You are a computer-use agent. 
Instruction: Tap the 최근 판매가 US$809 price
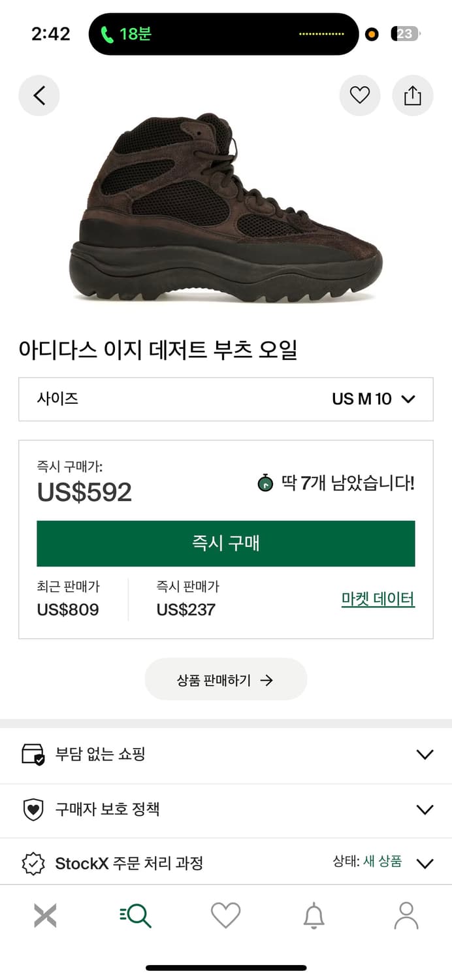coord(68,610)
